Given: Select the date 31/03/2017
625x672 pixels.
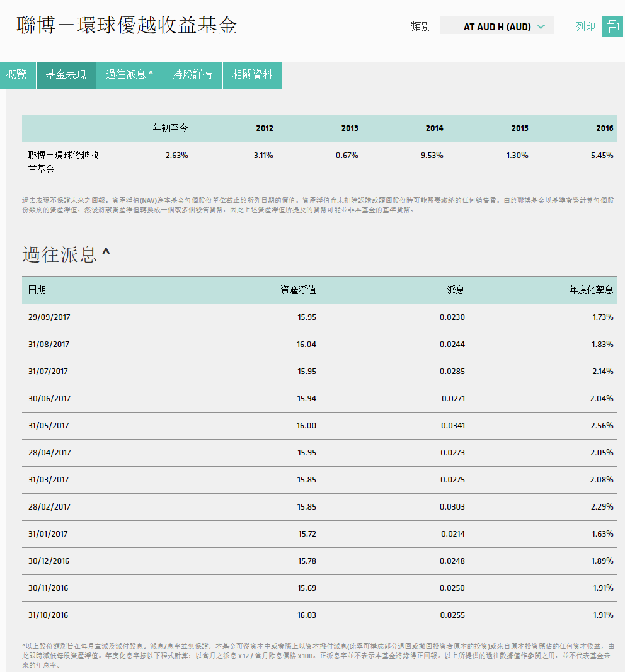Looking at the screenshot, I should click(x=49, y=479).
